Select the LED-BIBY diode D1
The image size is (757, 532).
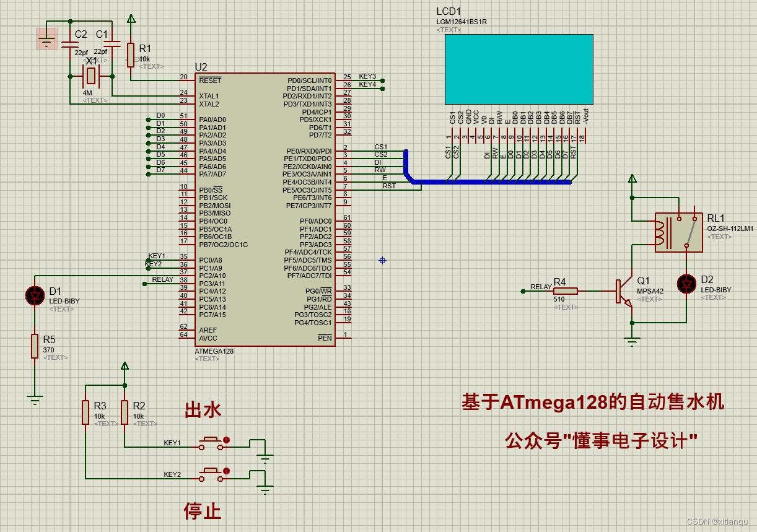(x=34, y=296)
